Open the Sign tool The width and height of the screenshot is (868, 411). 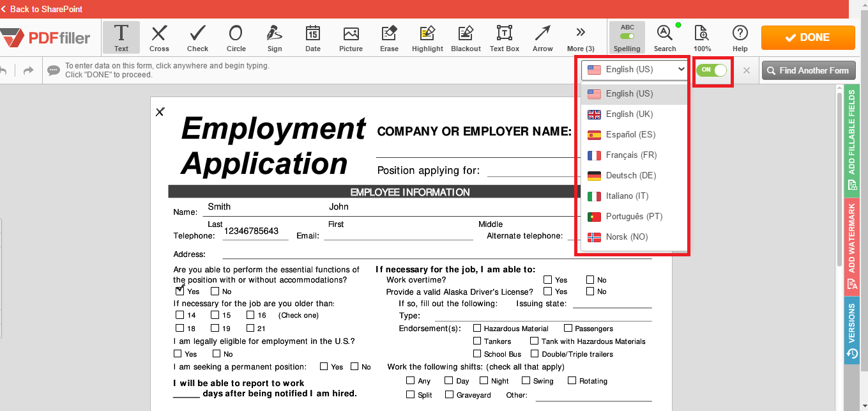(x=275, y=38)
